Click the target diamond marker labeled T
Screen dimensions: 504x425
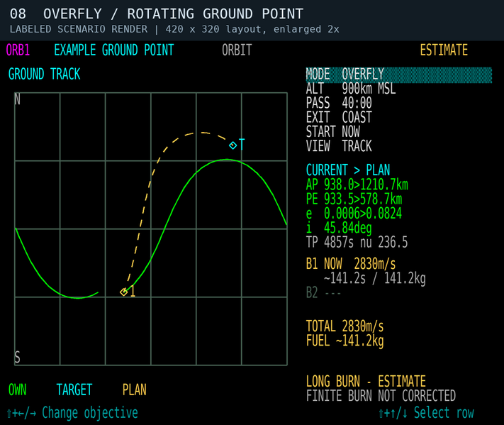pyautogui.click(x=233, y=145)
